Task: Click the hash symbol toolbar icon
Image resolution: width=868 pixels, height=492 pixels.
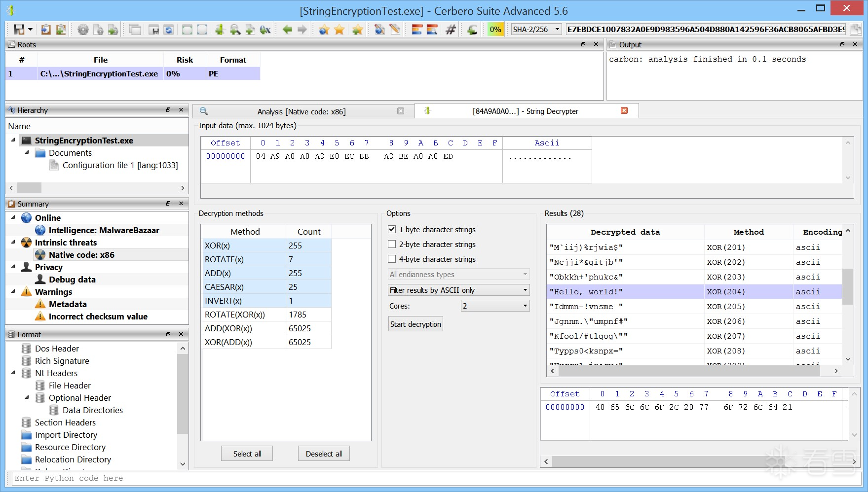Action: (451, 30)
